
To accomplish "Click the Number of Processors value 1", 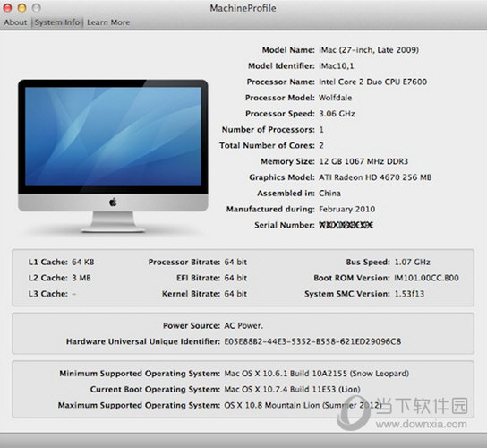I will tap(321, 130).
